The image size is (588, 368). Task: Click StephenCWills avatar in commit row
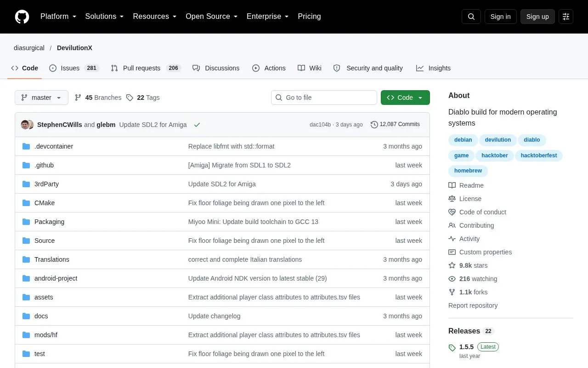[25, 125]
